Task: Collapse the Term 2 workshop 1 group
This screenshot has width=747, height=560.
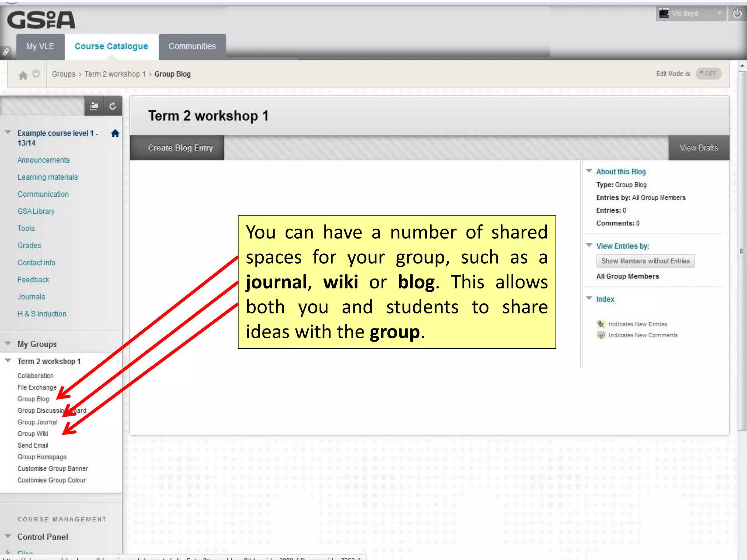Action: pos(8,360)
